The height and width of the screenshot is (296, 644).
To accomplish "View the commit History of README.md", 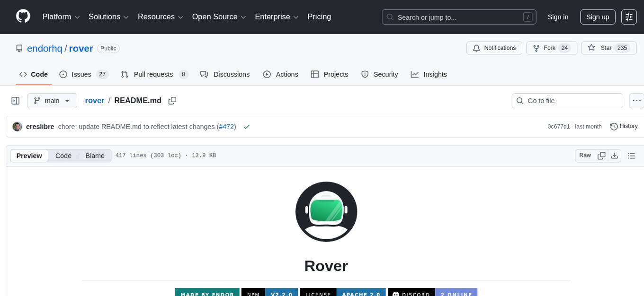I will point(623,126).
